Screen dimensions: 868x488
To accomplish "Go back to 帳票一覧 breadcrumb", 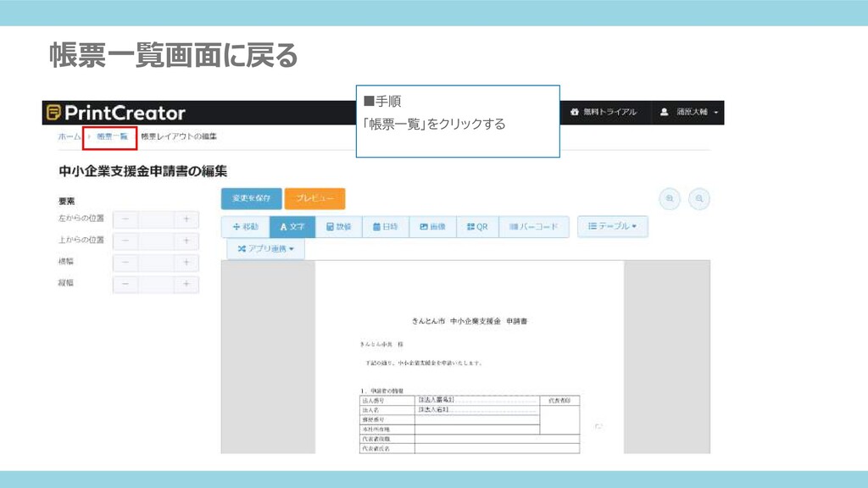I will click(x=112, y=136).
